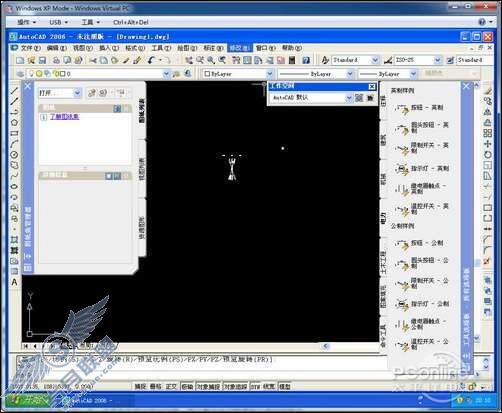This screenshot has width=502, height=413.
Task: Click the layer 0 color square
Action: pos(62,74)
